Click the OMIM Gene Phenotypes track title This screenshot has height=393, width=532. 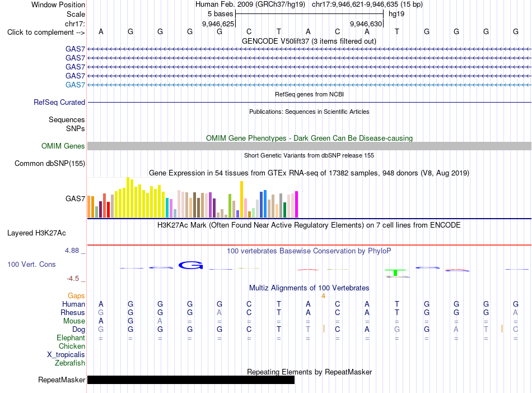309,138
